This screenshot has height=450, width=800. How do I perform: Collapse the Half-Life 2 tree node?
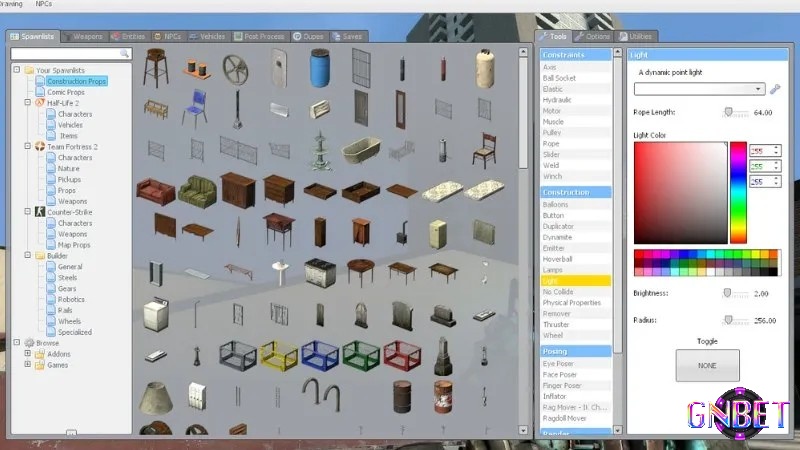pyautogui.click(x=28, y=103)
